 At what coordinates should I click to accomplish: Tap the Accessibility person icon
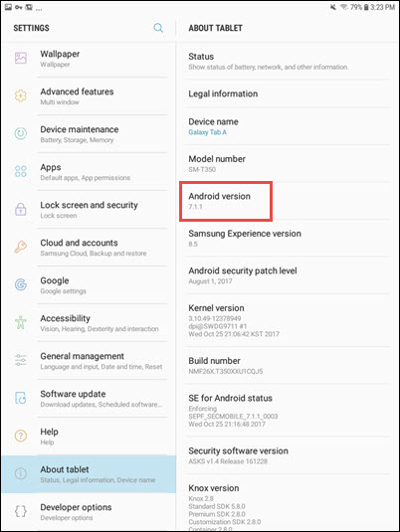[x=21, y=322]
